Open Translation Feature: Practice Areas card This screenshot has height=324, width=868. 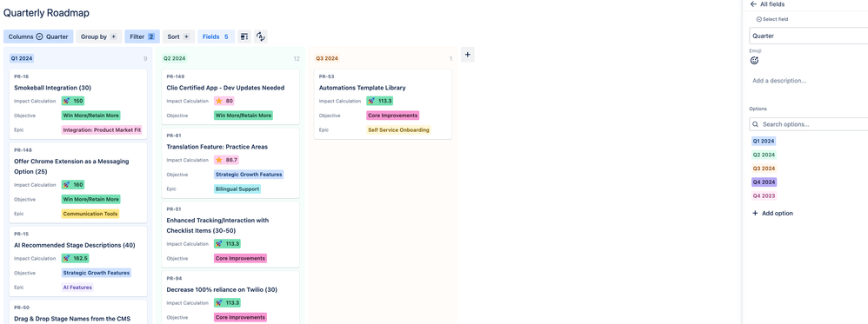click(x=230, y=162)
